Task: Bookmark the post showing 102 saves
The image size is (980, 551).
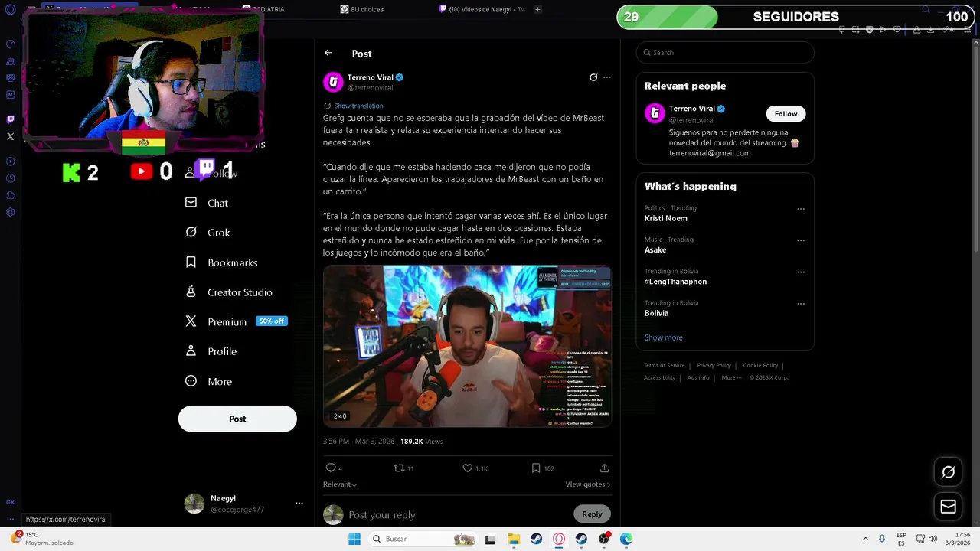Action: [543, 468]
